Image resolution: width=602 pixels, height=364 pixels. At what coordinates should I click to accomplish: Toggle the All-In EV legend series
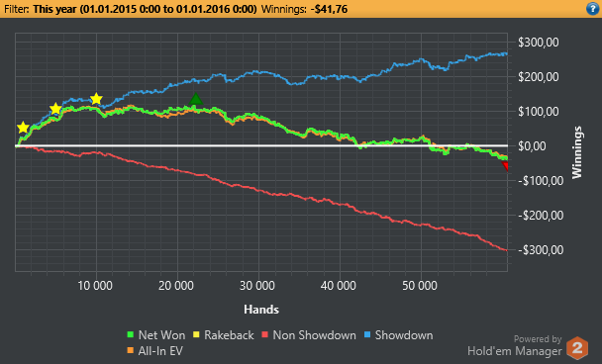click(x=155, y=350)
